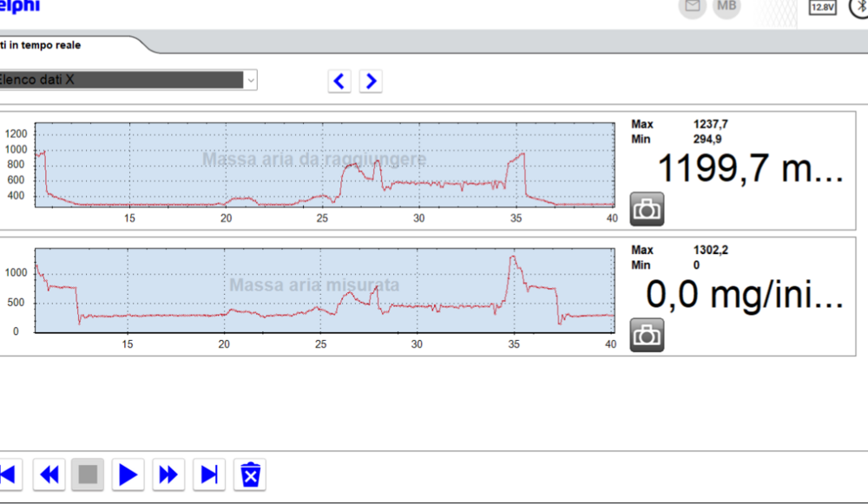Play the recorded data
Image resolution: width=868 pixels, height=504 pixels.
[x=128, y=475]
